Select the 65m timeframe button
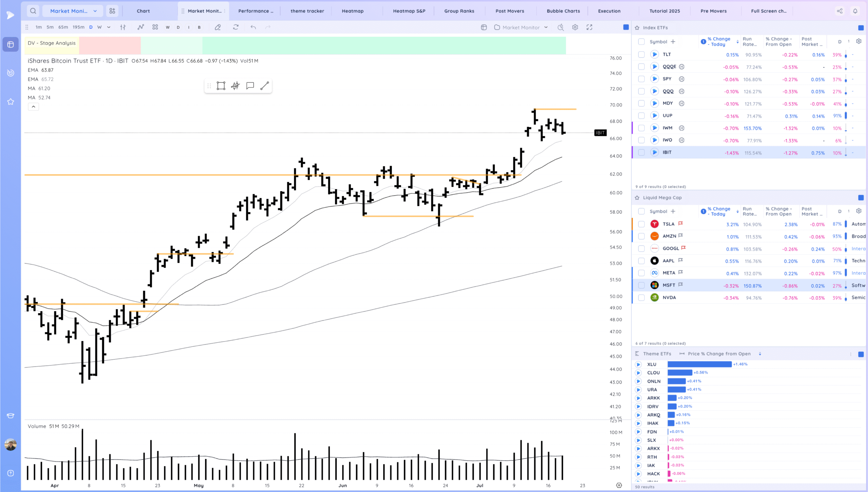This screenshot has height=492, width=868. pyautogui.click(x=63, y=27)
